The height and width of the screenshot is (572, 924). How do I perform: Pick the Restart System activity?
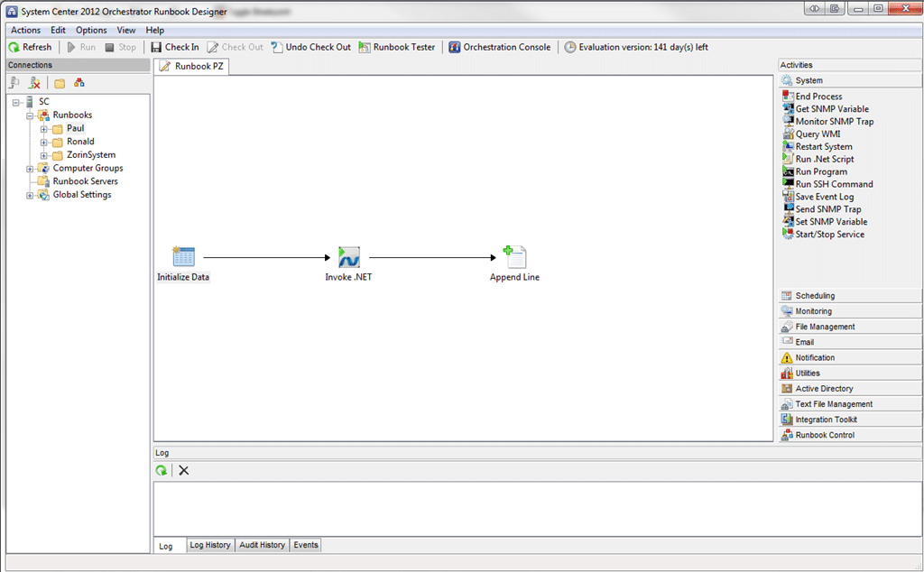(823, 146)
